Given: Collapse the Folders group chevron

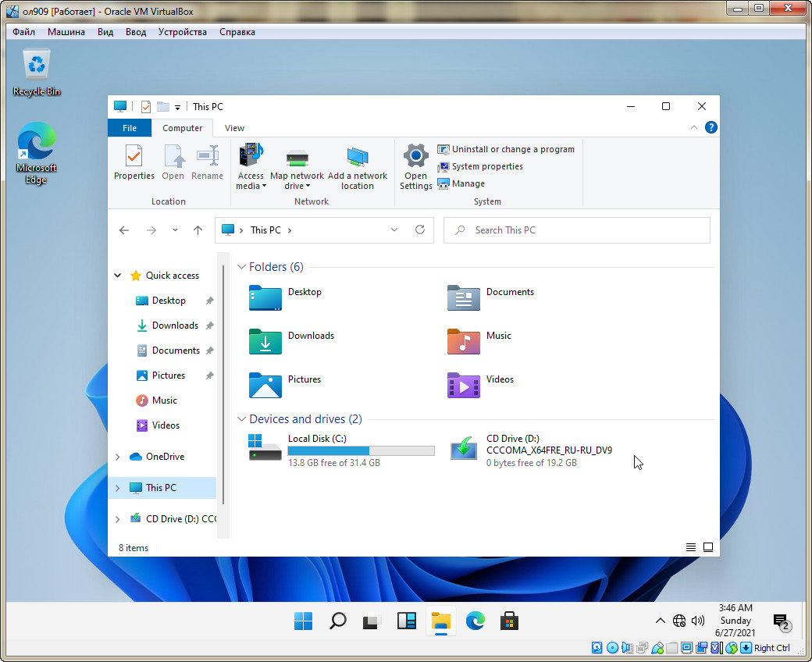Looking at the screenshot, I should tap(242, 267).
